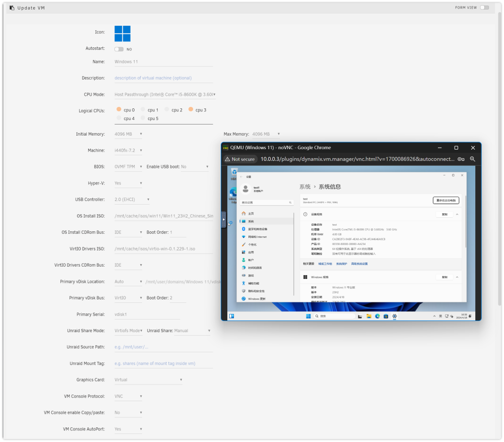Select Windows Update in Settings sidebar
This screenshot has height=442, width=504.
[x=266, y=299]
